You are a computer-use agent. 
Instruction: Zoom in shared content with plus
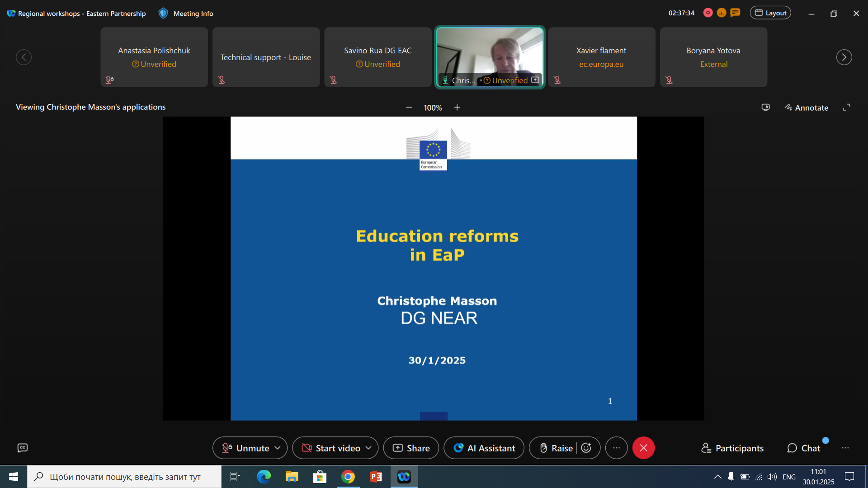pos(457,108)
